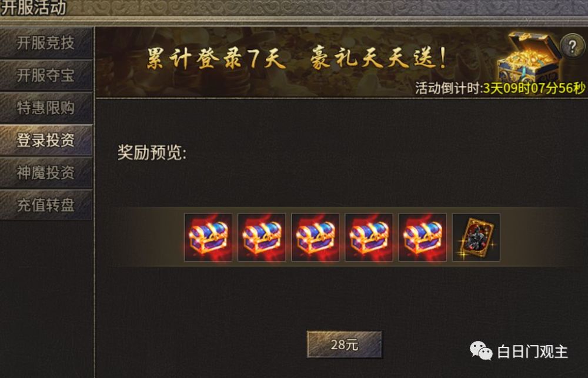Click the 累计登录7天 banner text
The width and height of the screenshot is (588, 378).
[x=216, y=59]
